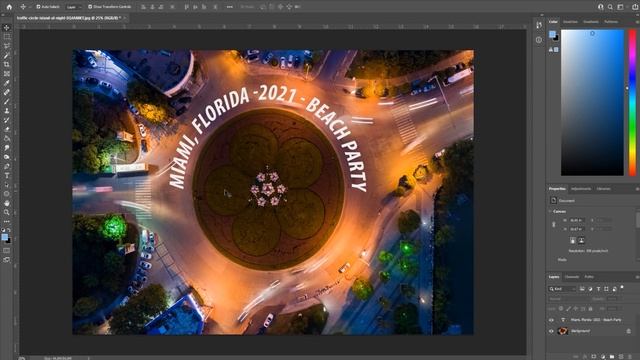This screenshot has width=640, height=360.
Task: Click the Create new group folder icon
Action: [x=612, y=357]
